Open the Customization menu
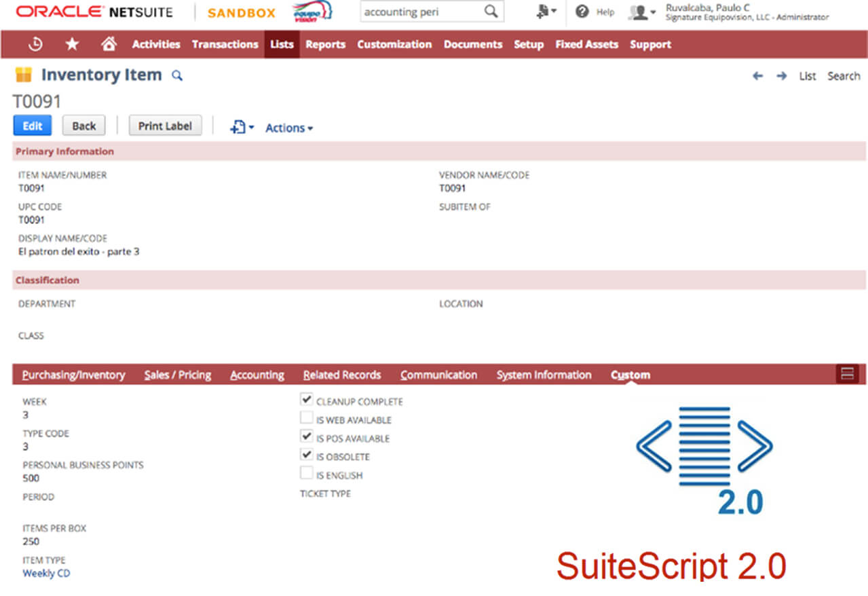The image size is (868, 596). point(394,44)
